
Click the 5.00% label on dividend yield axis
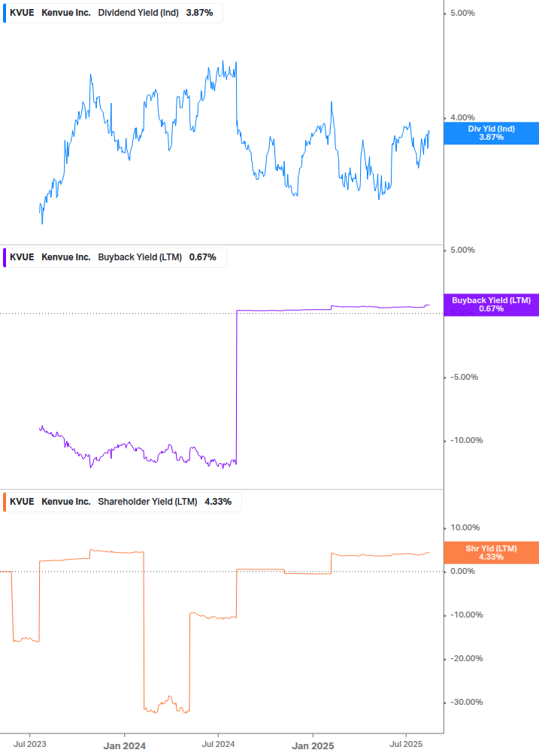[x=462, y=14]
